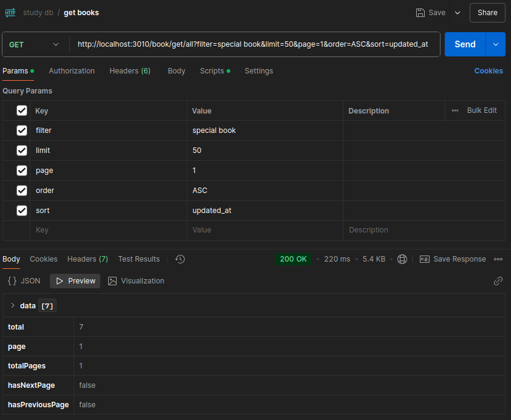
Task: Switch to the Params tab
Action: 18,71
